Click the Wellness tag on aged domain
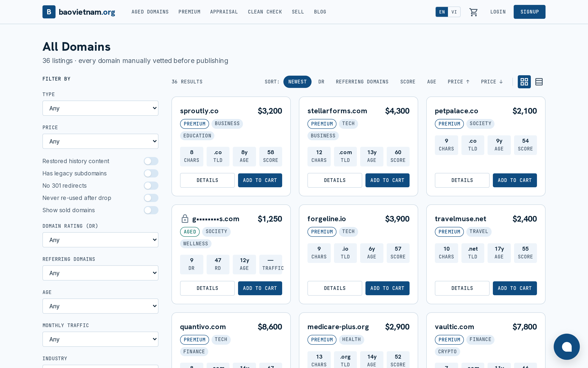Viewport: 588px width, 368px height. click(x=196, y=244)
